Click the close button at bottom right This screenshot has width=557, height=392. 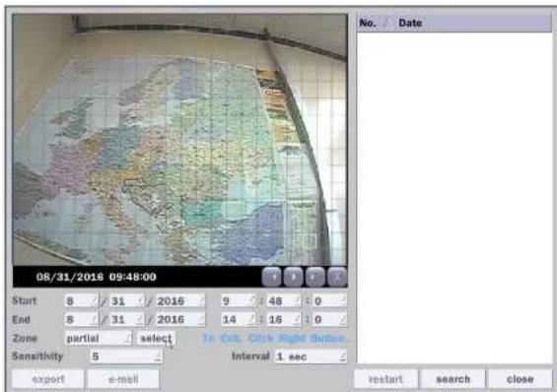[x=521, y=379]
